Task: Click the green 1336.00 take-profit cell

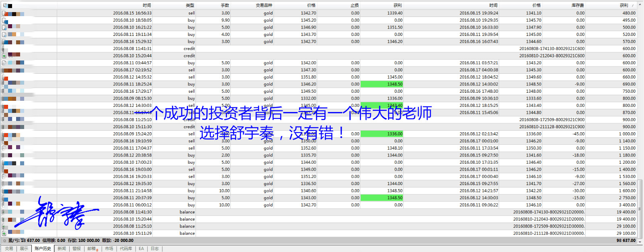Action: pyautogui.click(x=382, y=134)
